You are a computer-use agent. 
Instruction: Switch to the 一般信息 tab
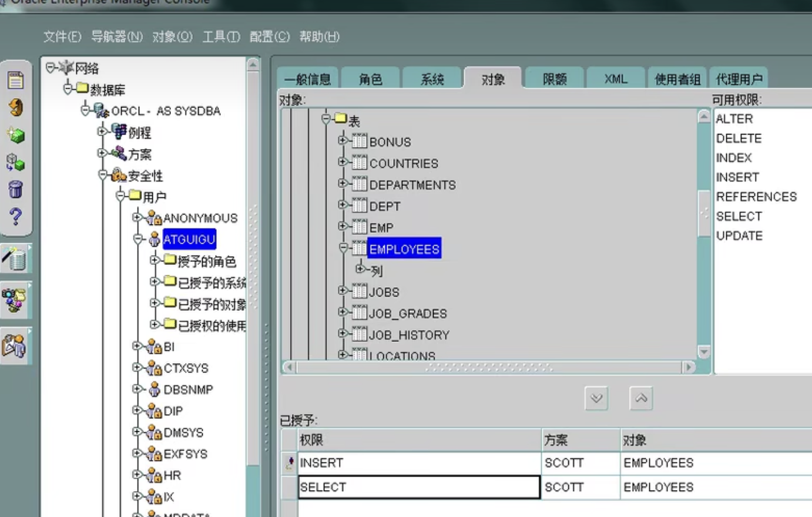pyautogui.click(x=307, y=79)
